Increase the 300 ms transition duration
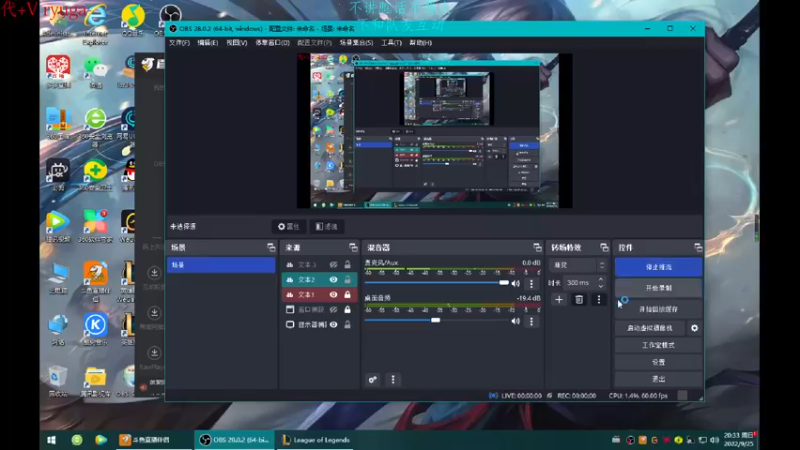The width and height of the screenshot is (800, 450). click(601, 279)
